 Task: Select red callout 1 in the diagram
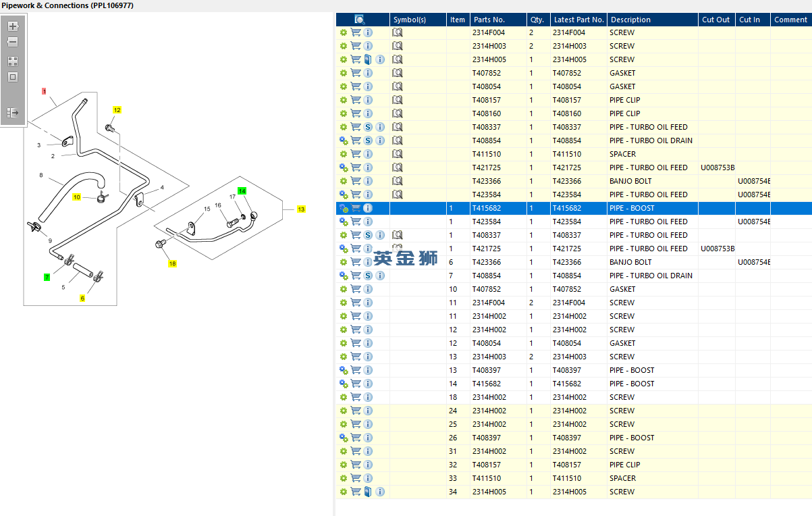pyautogui.click(x=44, y=91)
